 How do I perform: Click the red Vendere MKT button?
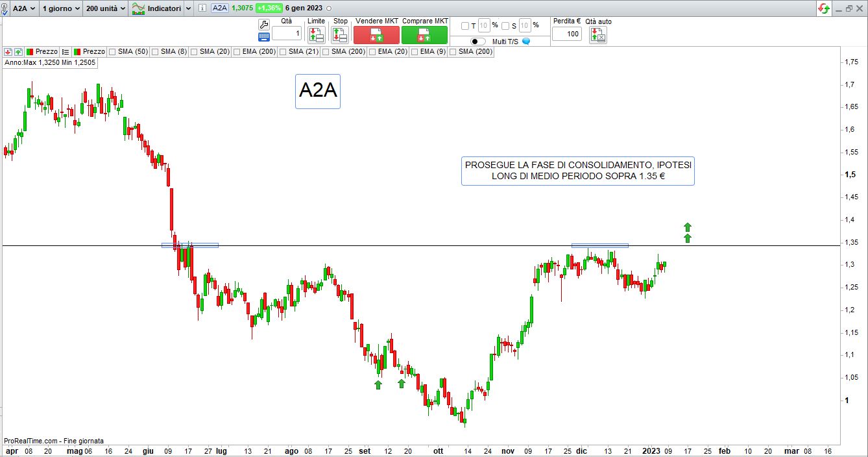pos(376,35)
